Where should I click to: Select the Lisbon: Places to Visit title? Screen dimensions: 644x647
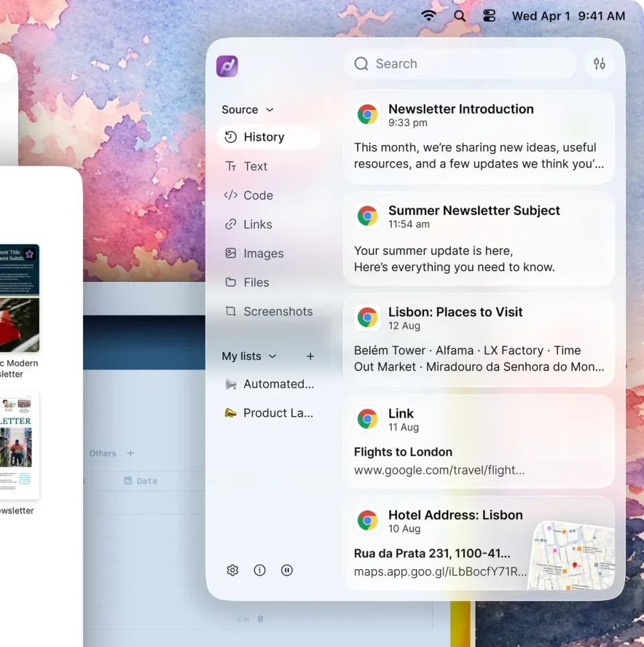(x=455, y=312)
